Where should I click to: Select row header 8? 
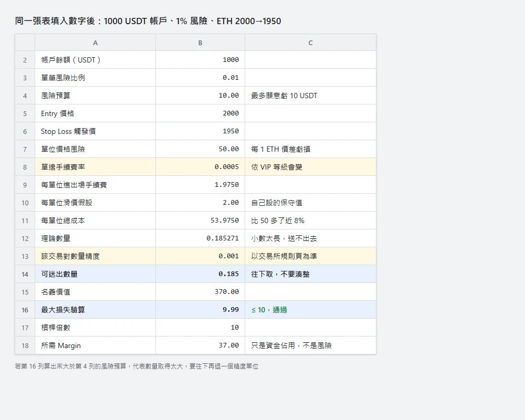(x=25, y=167)
